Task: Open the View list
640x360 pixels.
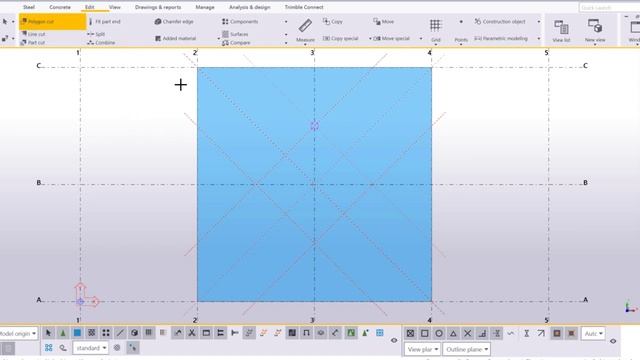Action: tap(561, 31)
